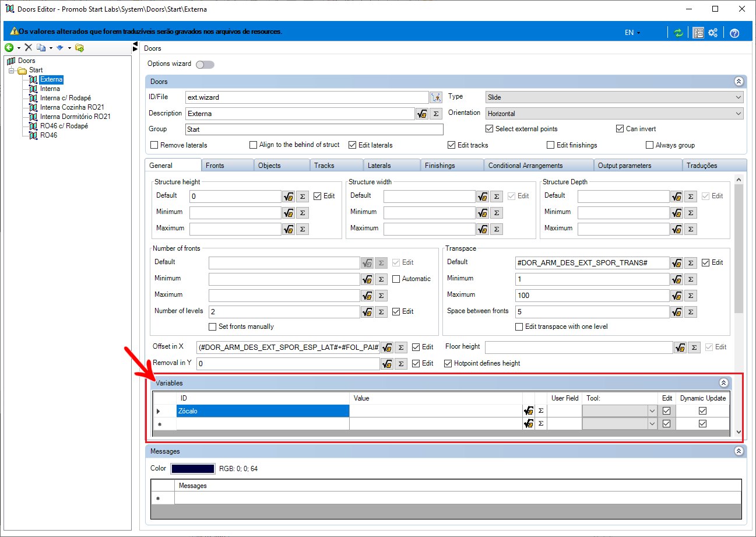Click the Group input field

[314, 129]
